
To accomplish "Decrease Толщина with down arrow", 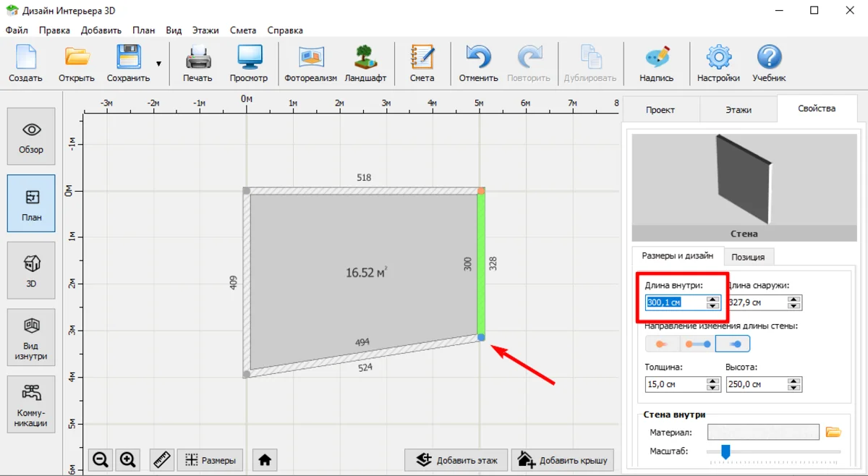I will click(714, 388).
